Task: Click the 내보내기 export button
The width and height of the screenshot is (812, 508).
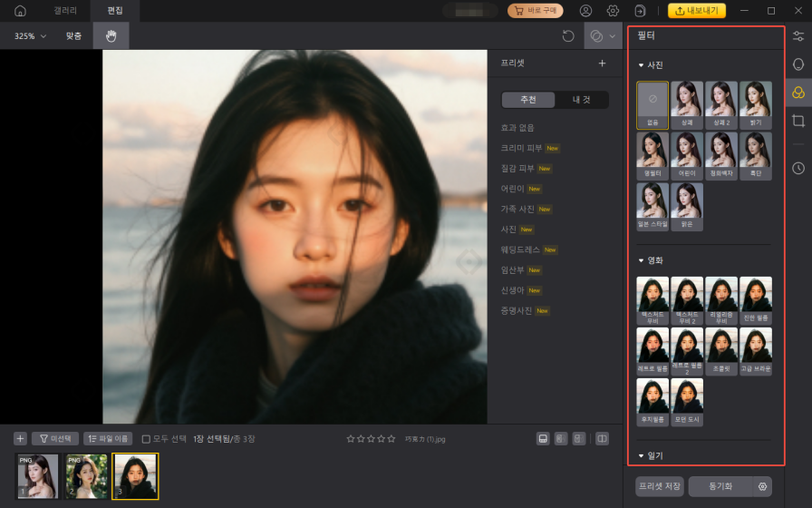Action: (697, 11)
